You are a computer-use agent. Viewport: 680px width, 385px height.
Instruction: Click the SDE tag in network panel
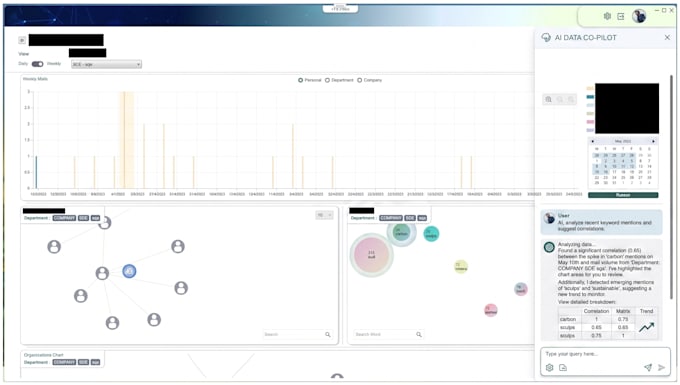(x=83, y=218)
